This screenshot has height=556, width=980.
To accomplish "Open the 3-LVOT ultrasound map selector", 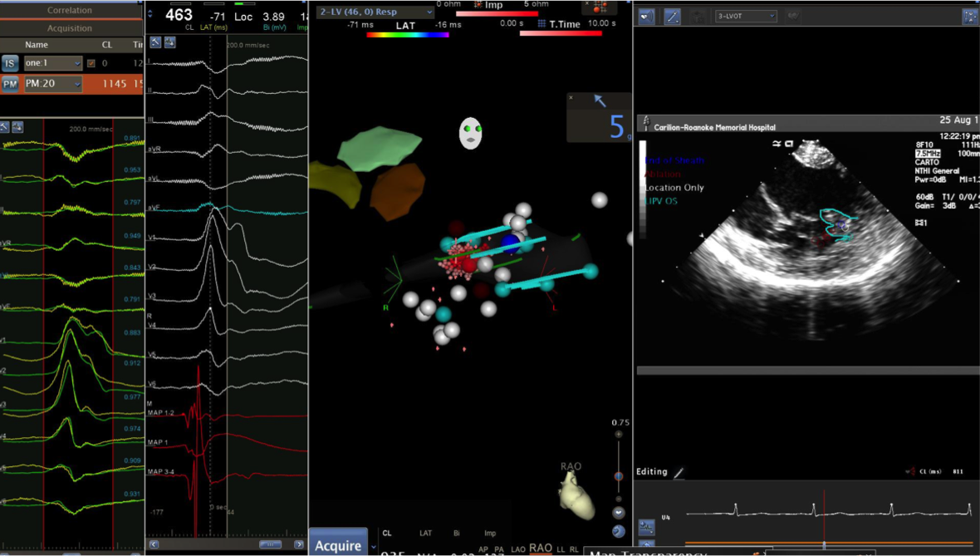I will pos(745,16).
